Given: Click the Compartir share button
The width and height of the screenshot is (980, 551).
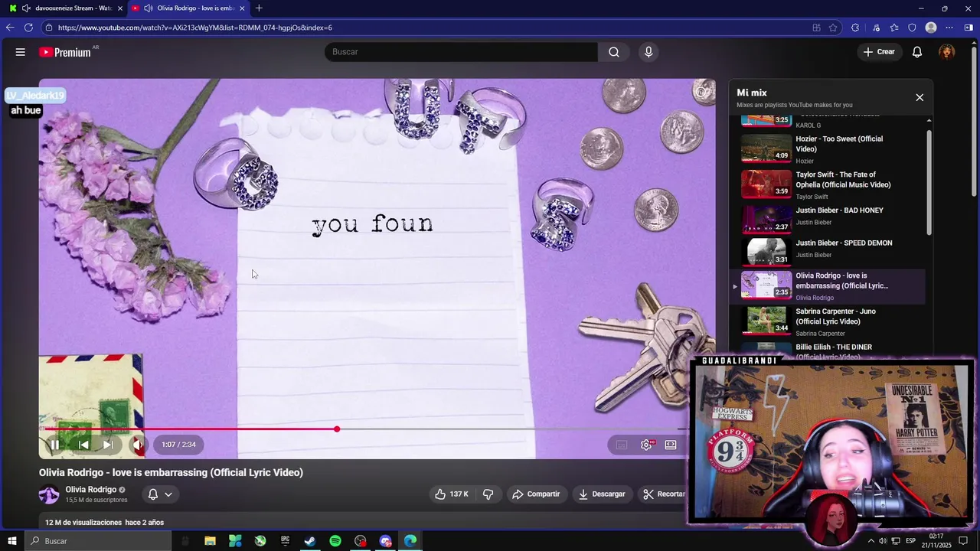Looking at the screenshot, I should pyautogui.click(x=536, y=494).
